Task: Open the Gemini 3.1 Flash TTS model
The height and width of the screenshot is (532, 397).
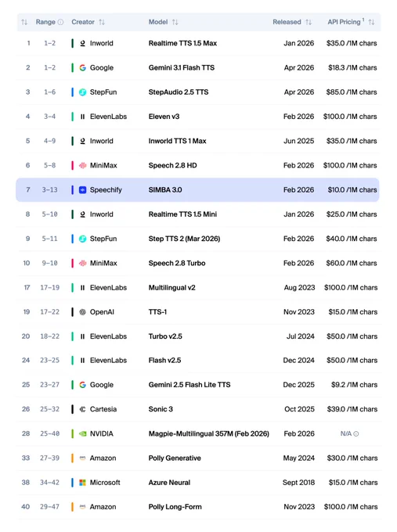Action: coord(182,67)
